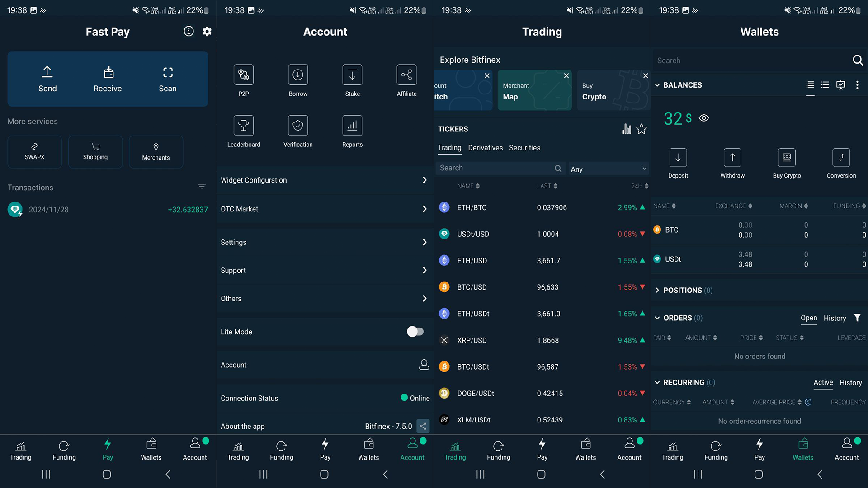The image size is (868, 488).
Task: Toggle Derivatives tab in Tickers
Action: [x=485, y=147]
